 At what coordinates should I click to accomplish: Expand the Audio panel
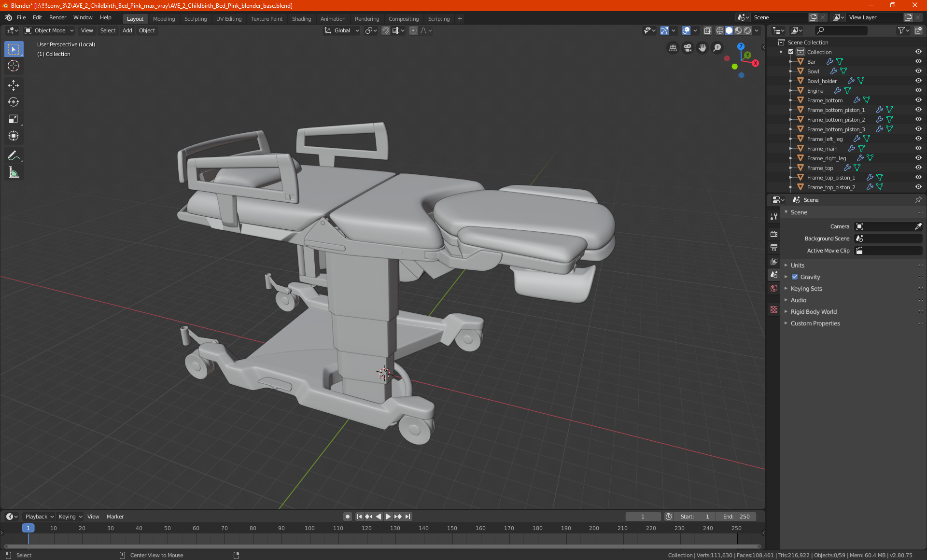click(798, 300)
